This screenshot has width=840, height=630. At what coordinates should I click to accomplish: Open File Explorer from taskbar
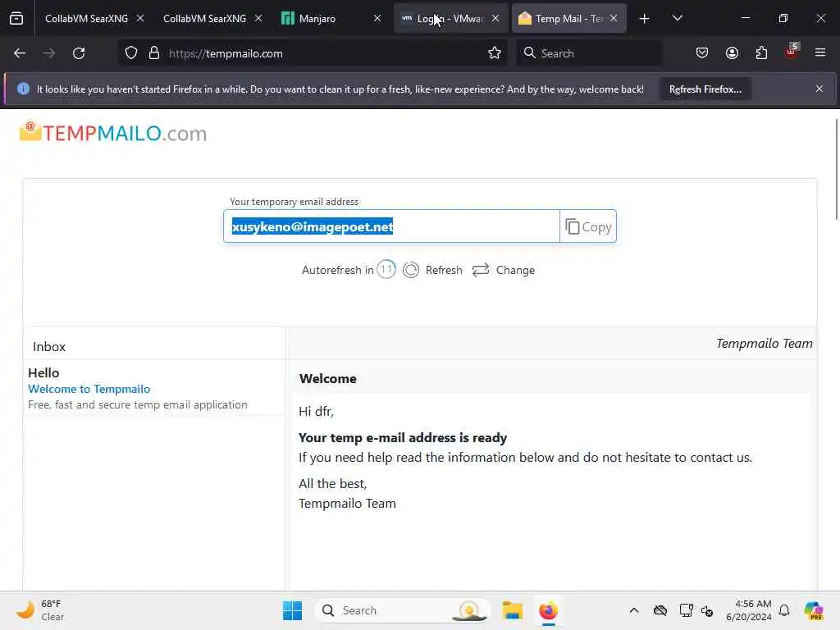point(512,610)
